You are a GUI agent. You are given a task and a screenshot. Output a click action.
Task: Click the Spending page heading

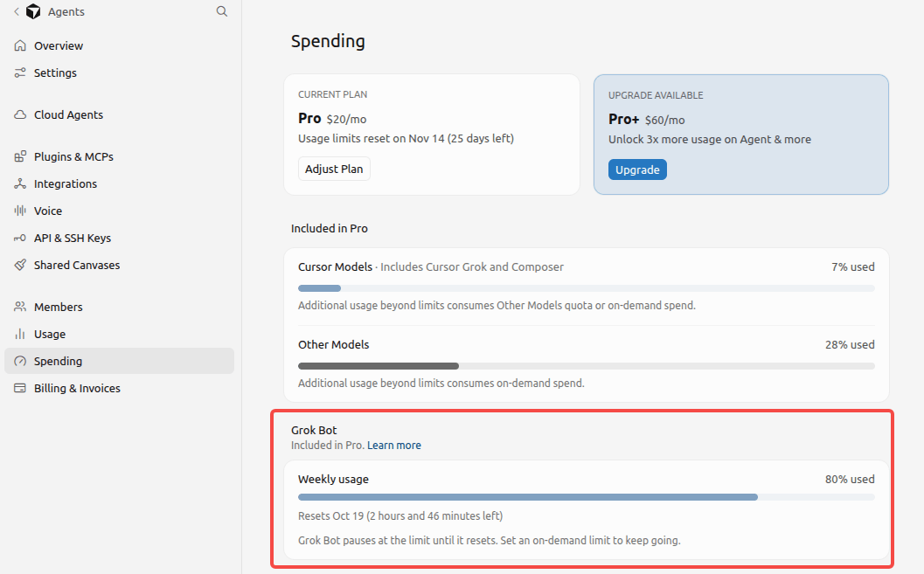[x=328, y=41]
